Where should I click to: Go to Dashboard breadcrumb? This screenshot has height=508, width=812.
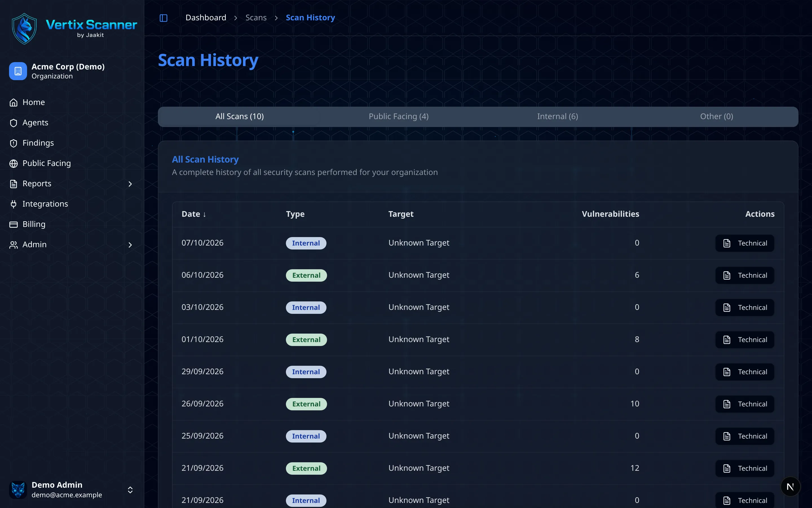(206, 17)
